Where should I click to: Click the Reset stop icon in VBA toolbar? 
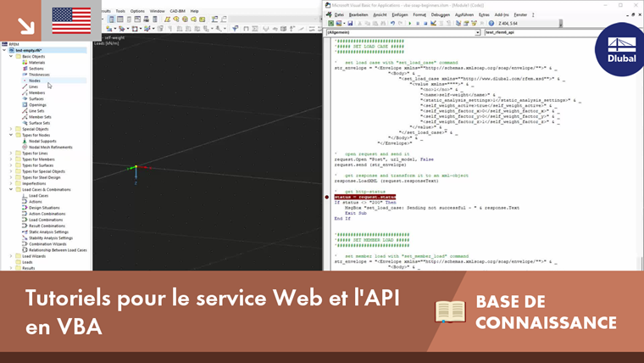[425, 24]
